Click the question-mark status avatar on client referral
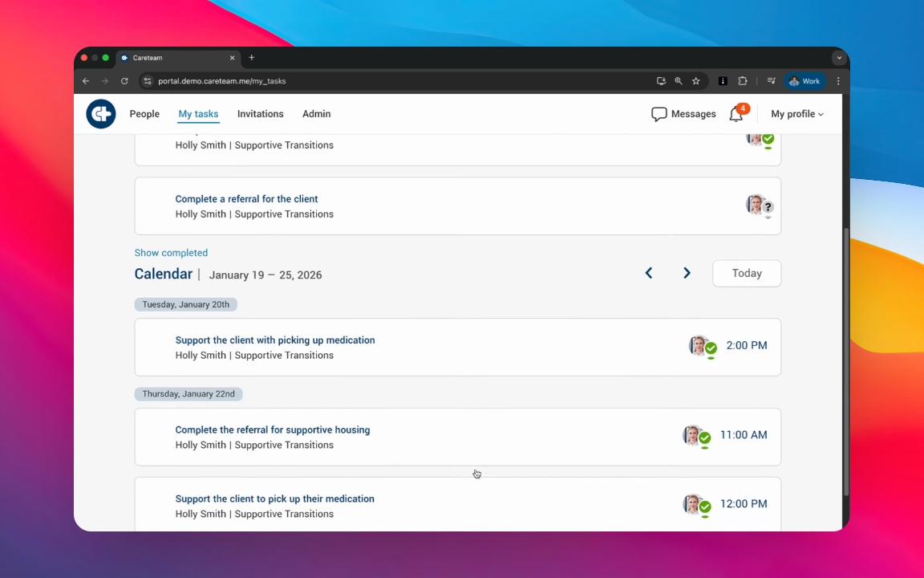This screenshot has width=924, height=578. 760,206
